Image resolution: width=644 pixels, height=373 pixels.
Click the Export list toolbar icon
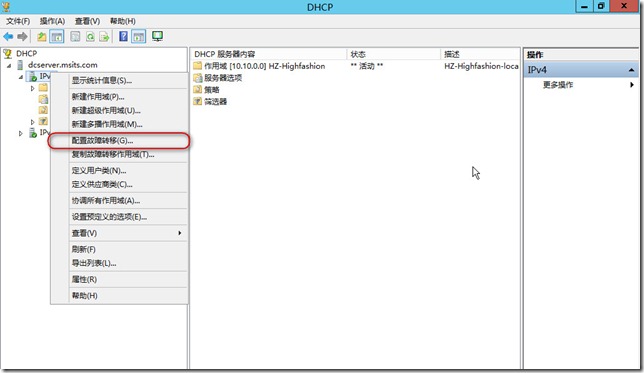pyautogui.click(x=104, y=37)
